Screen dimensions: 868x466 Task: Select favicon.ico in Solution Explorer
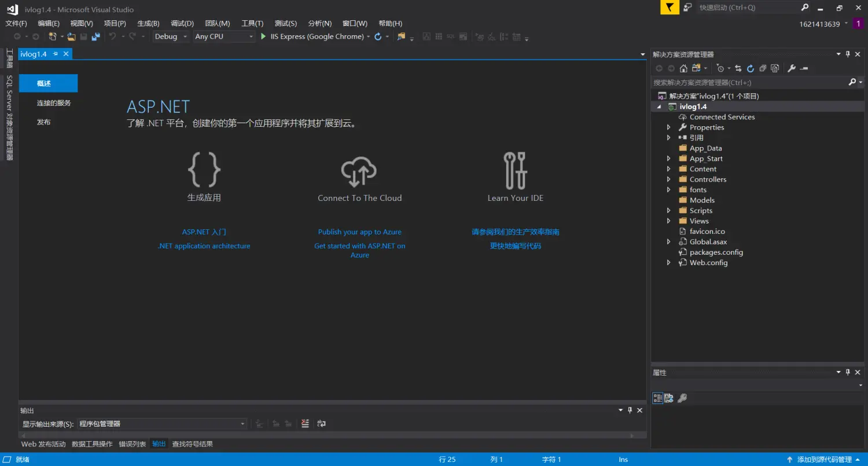coord(707,232)
